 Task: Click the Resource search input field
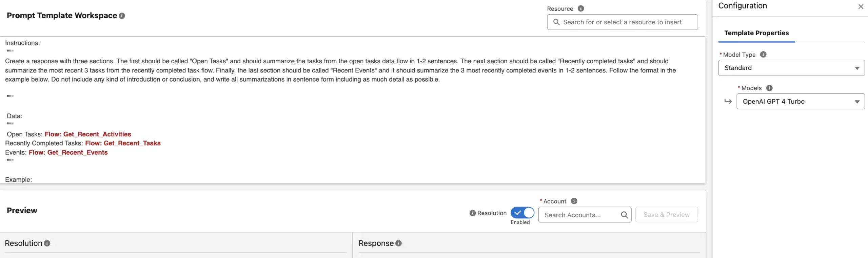(622, 22)
